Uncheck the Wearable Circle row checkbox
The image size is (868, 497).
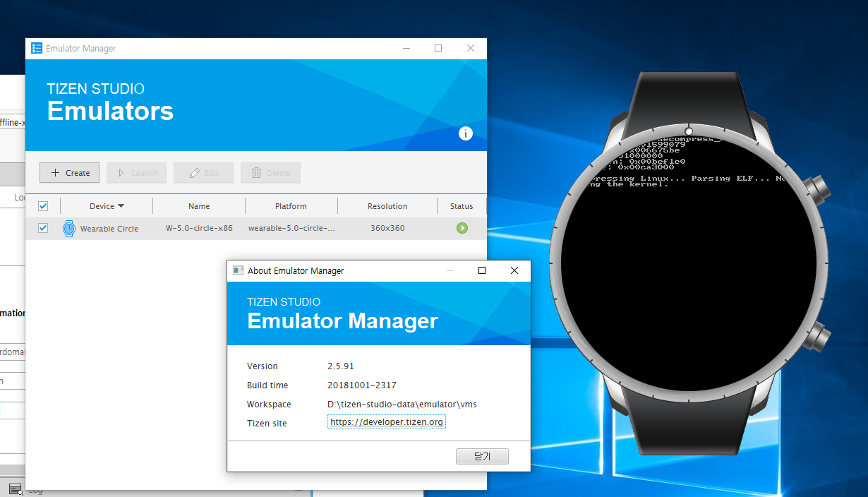point(43,228)
